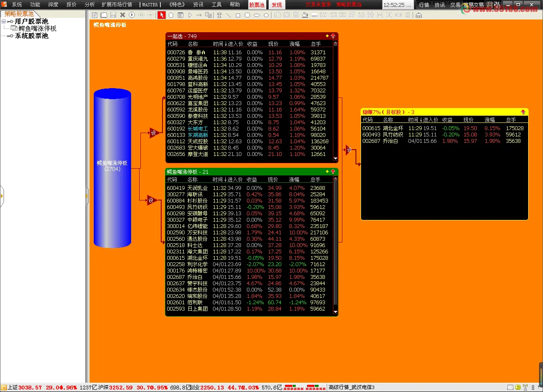Image resolution: width=543 pixels, height=392 pixels.
Task: Click 长城电工 stock name in 一起选
Action: coord(198,128)
